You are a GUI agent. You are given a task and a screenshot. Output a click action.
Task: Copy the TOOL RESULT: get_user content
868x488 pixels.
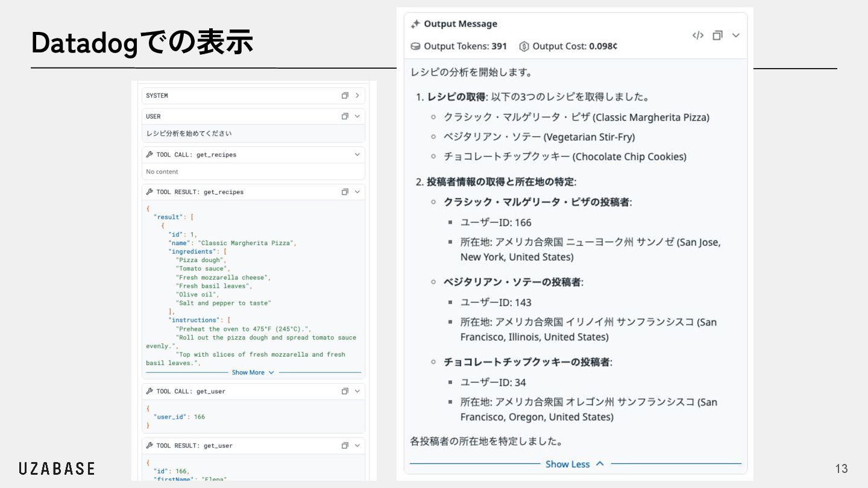[345, 446]
